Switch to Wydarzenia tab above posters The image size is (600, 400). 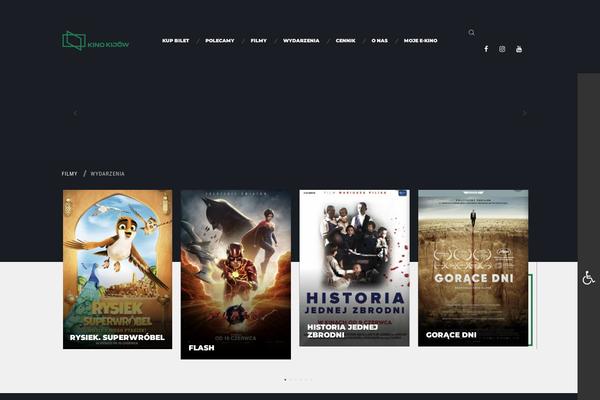108,174
